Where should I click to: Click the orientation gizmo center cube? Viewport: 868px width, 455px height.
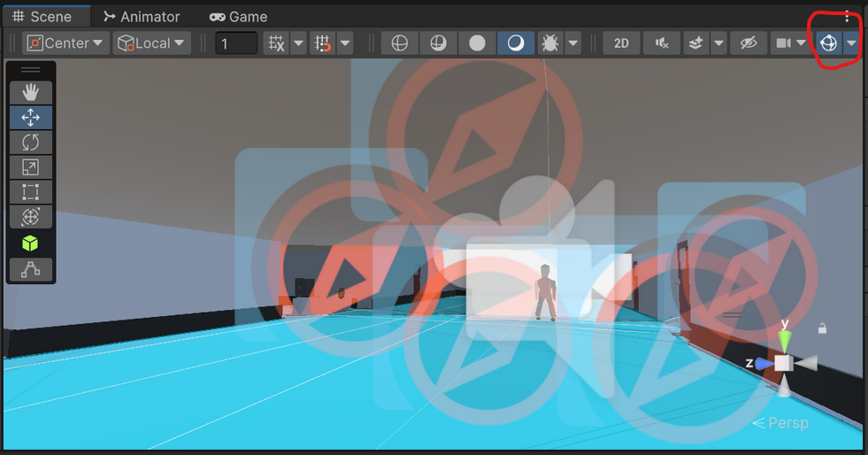click(x=783, y=363)
